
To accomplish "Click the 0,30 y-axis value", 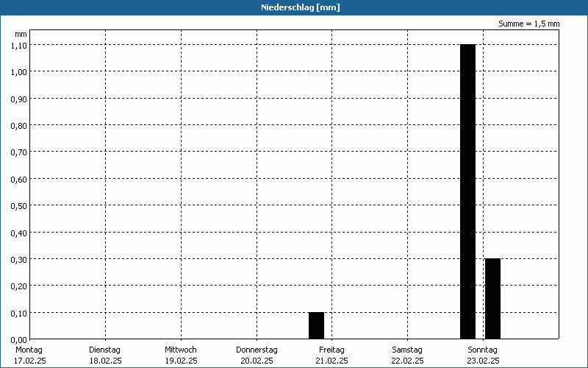I will (x=19, y=260).
